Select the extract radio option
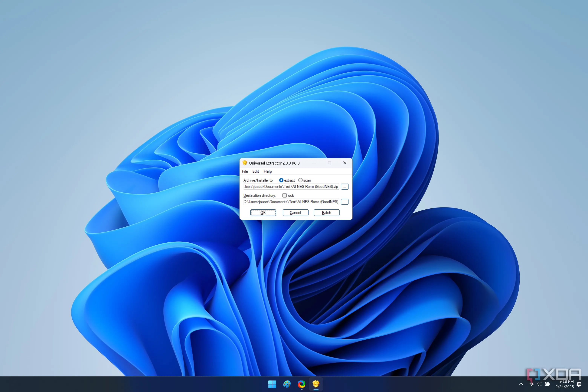The width and height of the screenshot is (588, 392). 287,180
